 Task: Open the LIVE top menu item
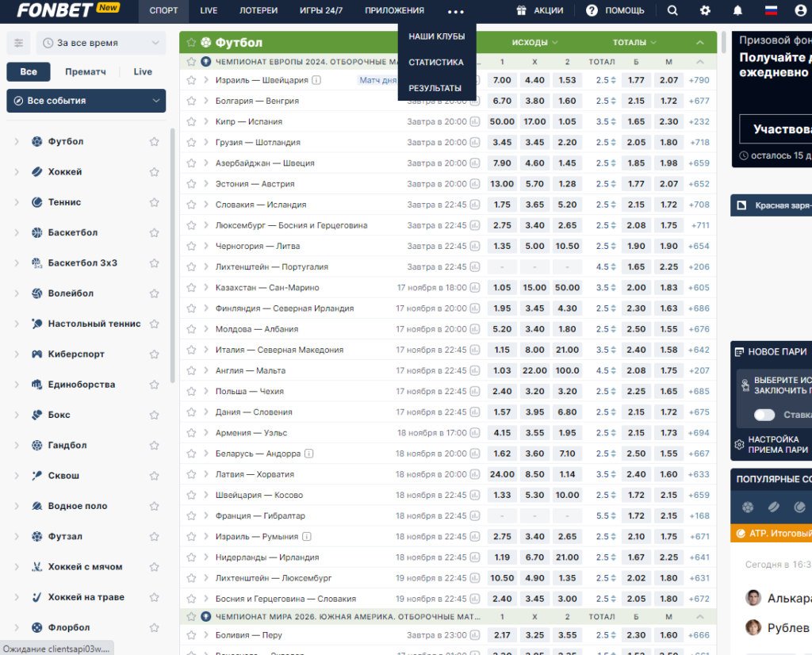point(209,10)
